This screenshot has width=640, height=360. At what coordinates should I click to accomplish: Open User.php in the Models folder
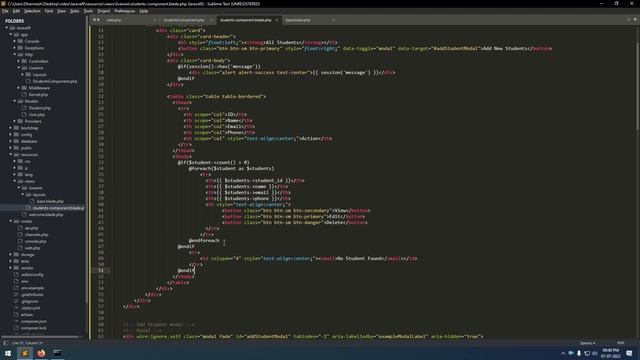tap(37, 115)
